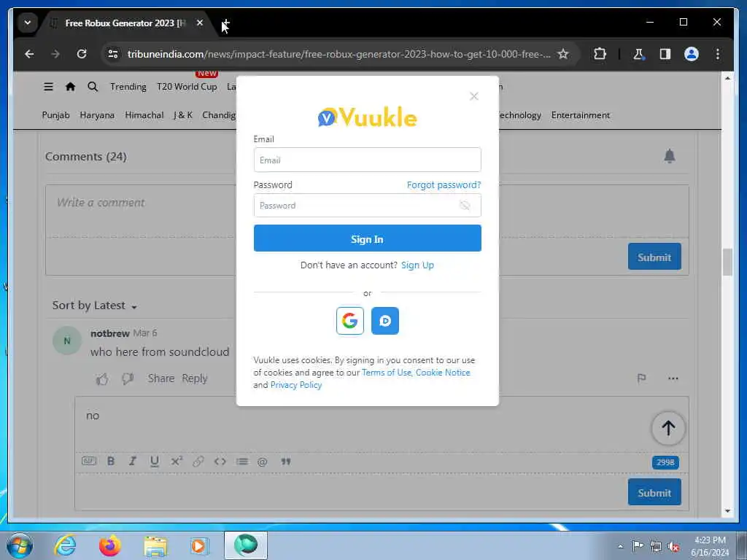Insert a code block in reply
This screenshot has width=747, height=560.
point(220,461)
